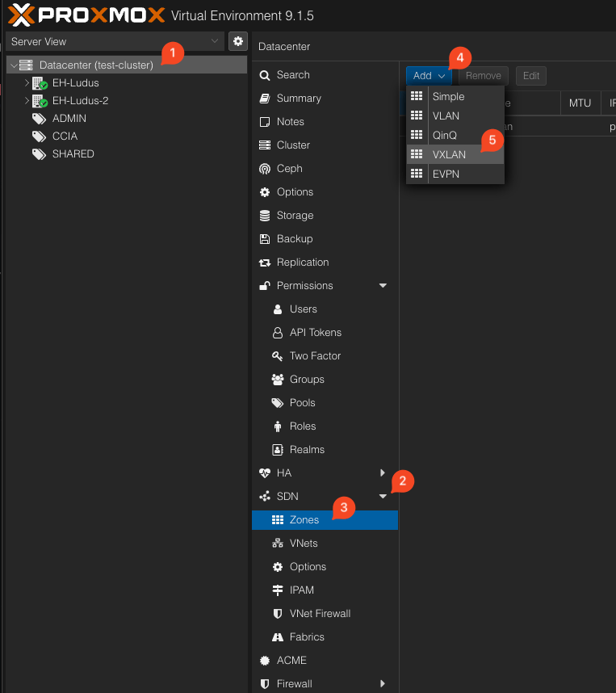Click the Groups icon
The height and width of the screenshot is (693, 616).
(x=278, y=380)
